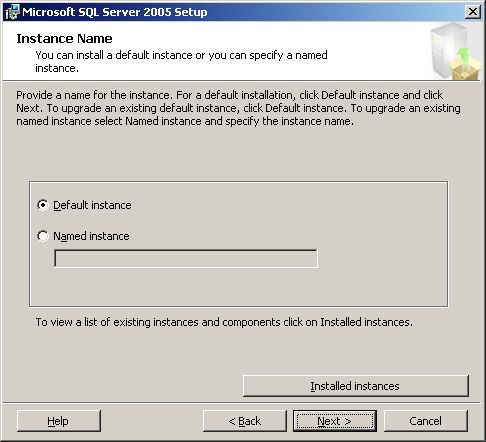Open Help for this setup page

click(59, 421)
